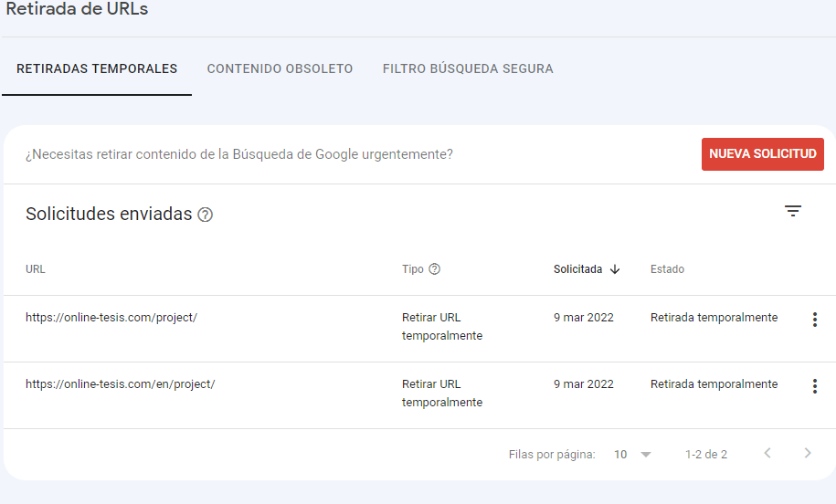This screenshot has height=504, width=836.
Task: Open the filter icon for sent requests
Action: click(x=793, y=211)
